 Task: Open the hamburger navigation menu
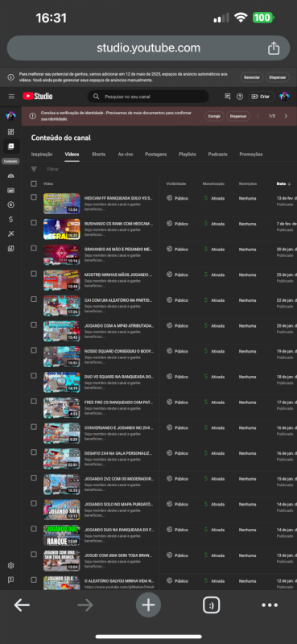11,97
